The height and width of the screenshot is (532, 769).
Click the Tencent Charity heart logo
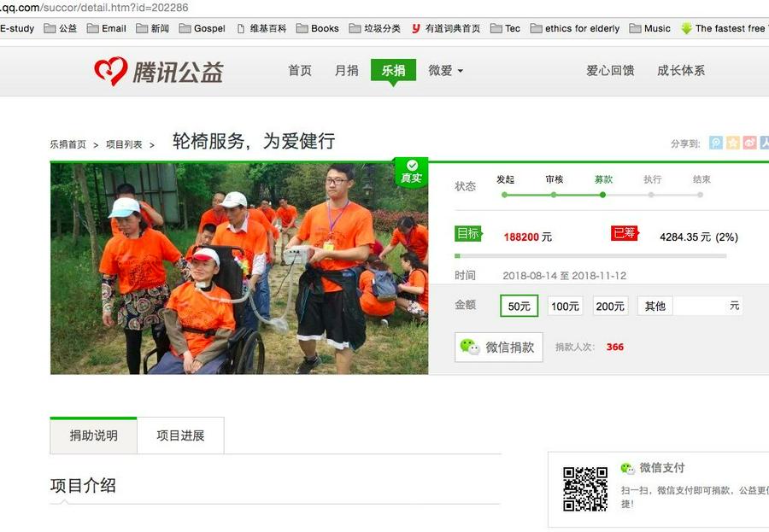[x=111, y=71]
